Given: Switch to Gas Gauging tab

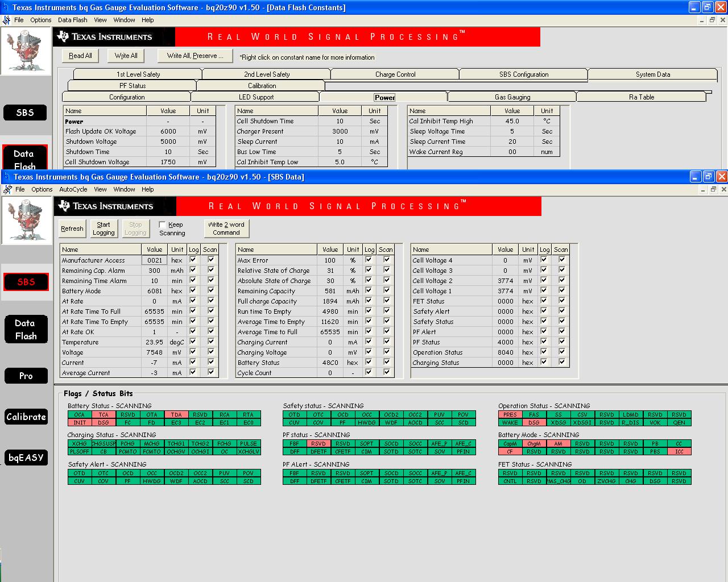Looking at the screenshot, I should (512, 97).
